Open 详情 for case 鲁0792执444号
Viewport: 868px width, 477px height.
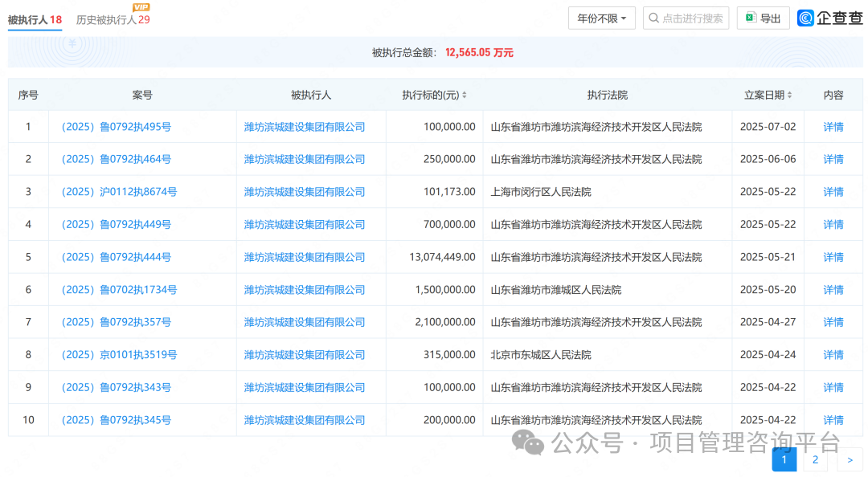(x=833, y=256)
